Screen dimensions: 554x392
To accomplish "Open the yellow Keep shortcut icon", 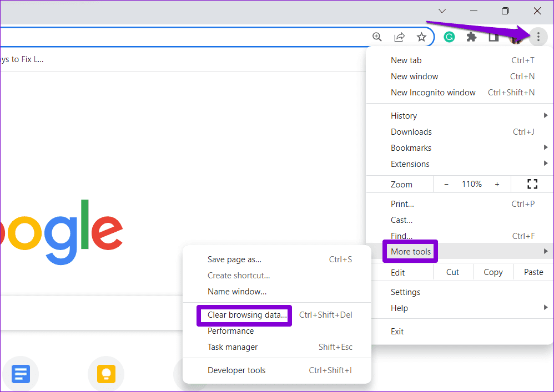I will click(x=106, y=374).
